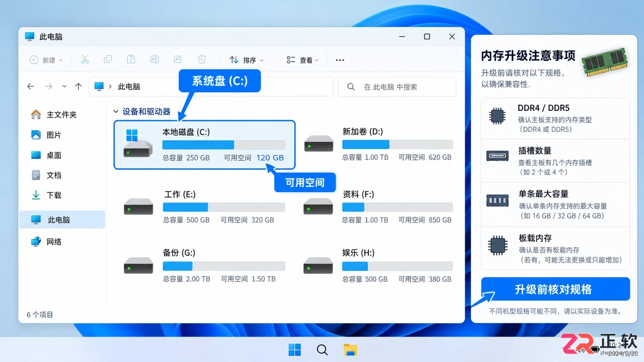Open 下载 in the sidebar
Image resolution: width=644 pixels, height=362 pixels.
coord(46,195)
